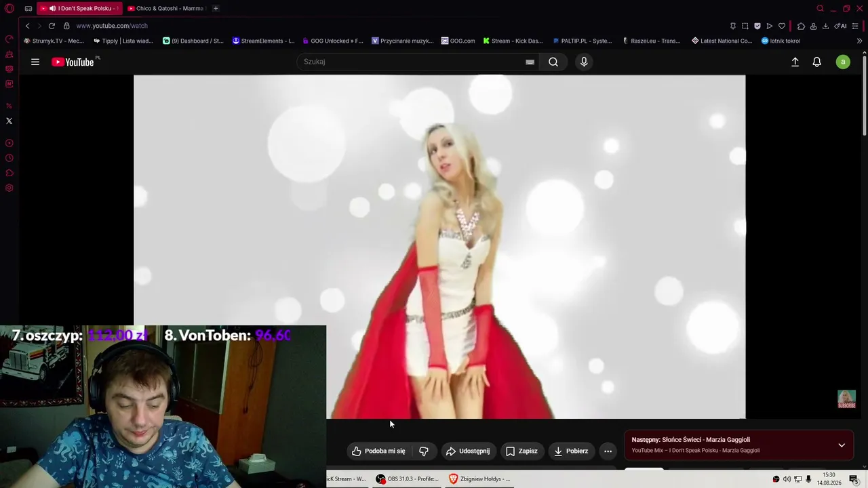View site security lock information
This screenshot has height=488, width=868.
coord(66,26)
